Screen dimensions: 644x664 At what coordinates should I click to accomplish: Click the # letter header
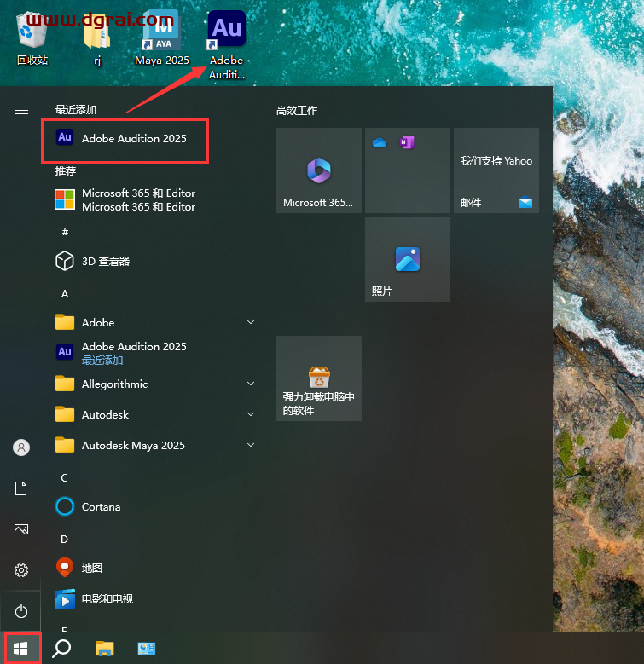pyautogui.click(x=65, y=231)
